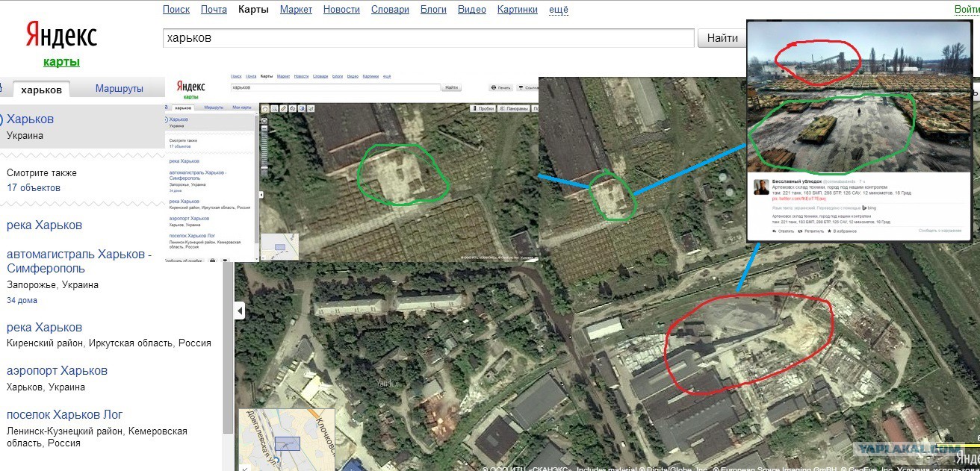
Task: Click Сообщить об ошибке in inset sidebar
Action: pos(184,261)
